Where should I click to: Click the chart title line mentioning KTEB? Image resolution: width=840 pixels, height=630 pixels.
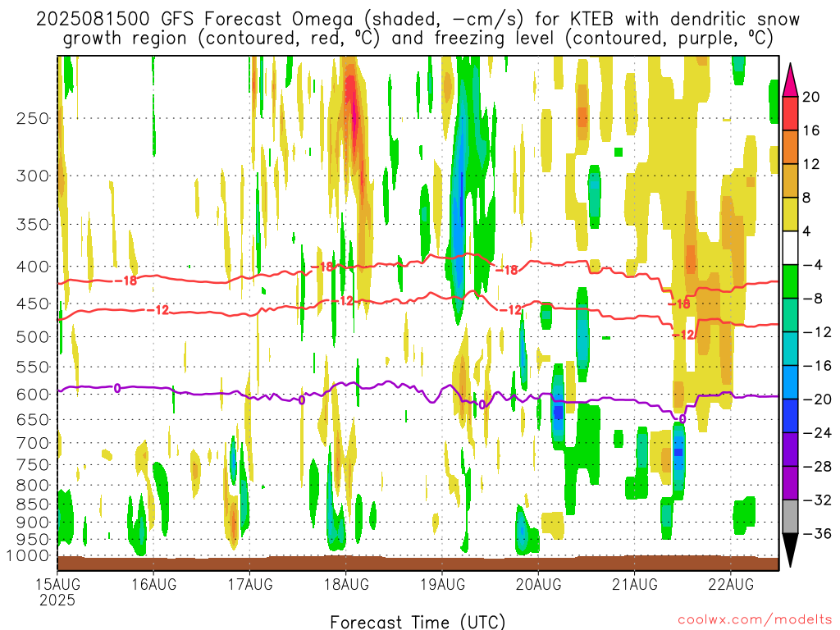tap(418, 20)
